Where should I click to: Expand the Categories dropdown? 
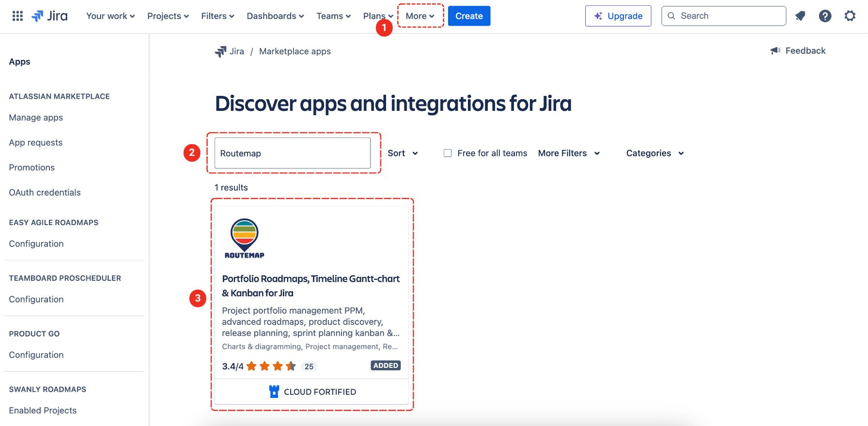(655, 153)
